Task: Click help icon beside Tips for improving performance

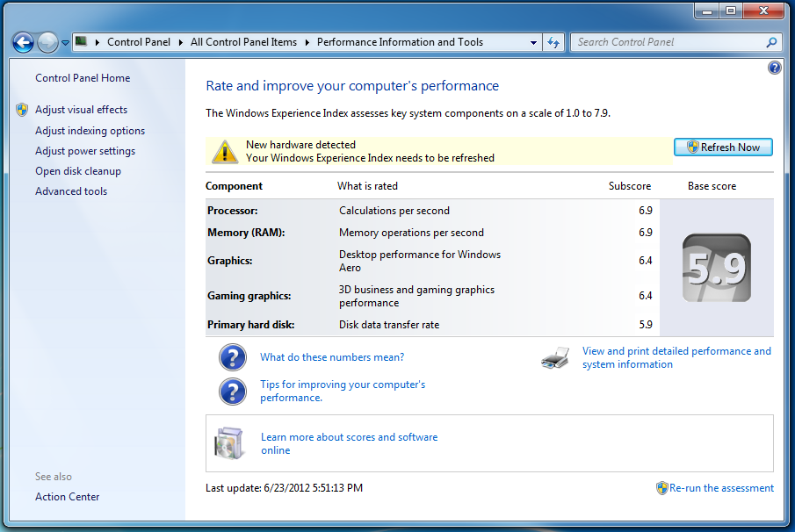Action: pos(233,392)
